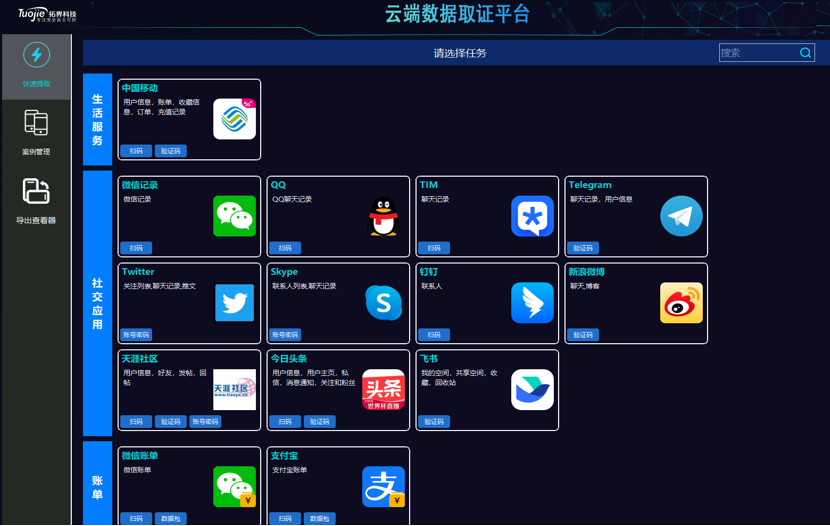Click the Tuojie 拓界科技 logo

coord(47,14)
